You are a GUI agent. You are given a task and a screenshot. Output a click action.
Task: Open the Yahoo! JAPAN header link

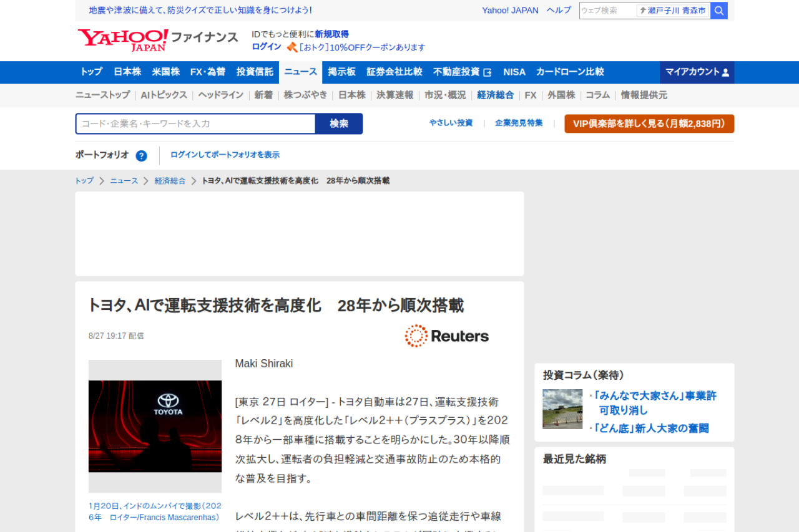pyautogui.click(x=510, y=11)
